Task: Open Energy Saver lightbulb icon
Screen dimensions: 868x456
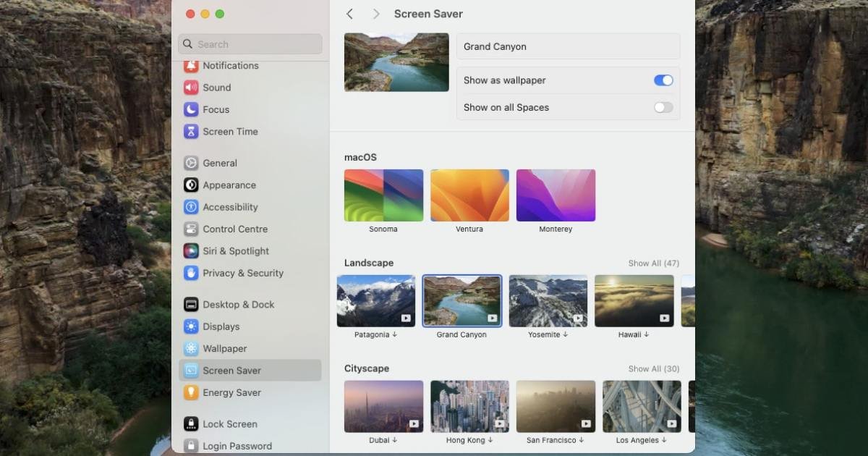Action: click(x=190, y=392)
